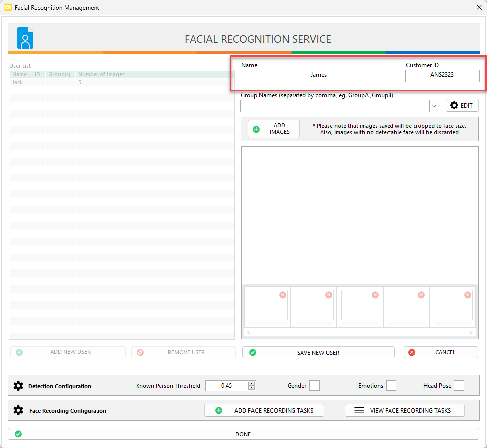Click the Customer ID input field
487x448 pixels.
coord(442,76)
